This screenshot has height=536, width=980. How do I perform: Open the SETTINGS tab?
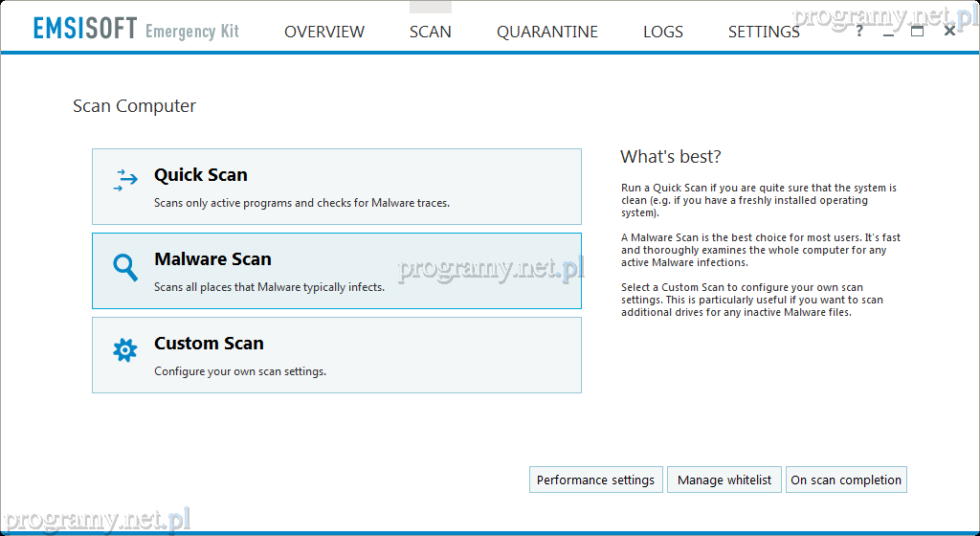(763, 32)
